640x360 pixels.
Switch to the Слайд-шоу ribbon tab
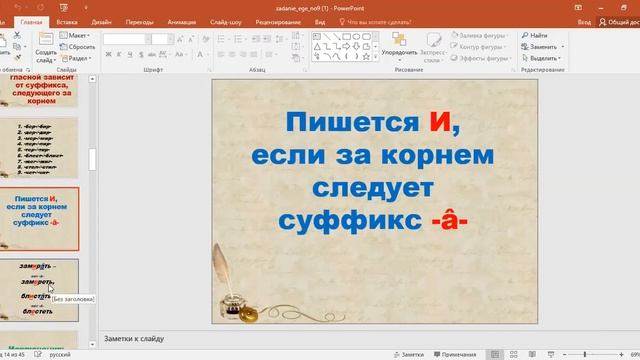[226, 22]
